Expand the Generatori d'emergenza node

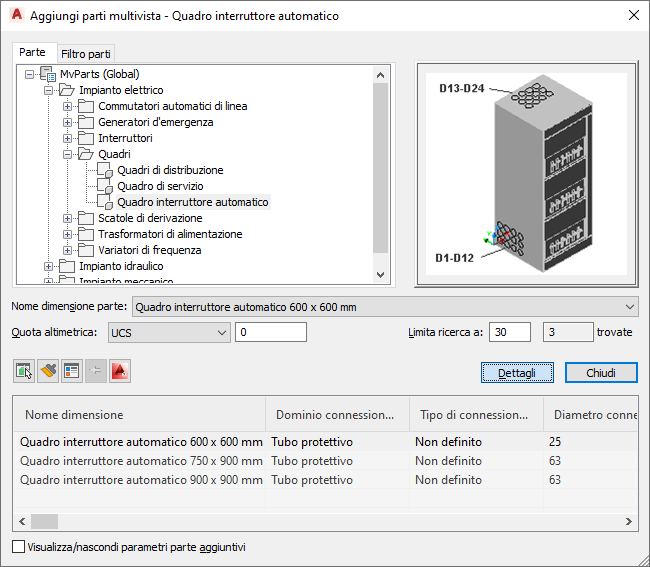coord(67,122)
